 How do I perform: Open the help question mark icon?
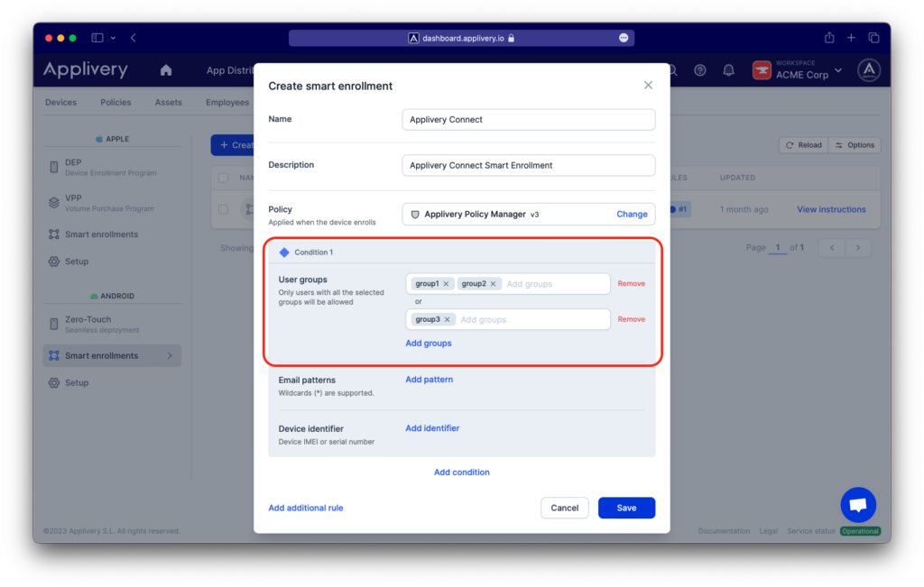(x=700, y=70)
